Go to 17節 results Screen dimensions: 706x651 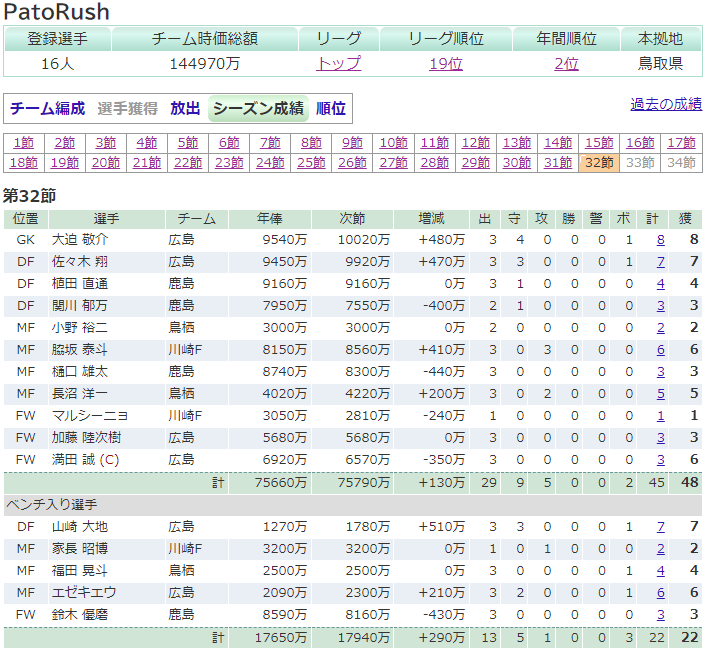(681, 143)
